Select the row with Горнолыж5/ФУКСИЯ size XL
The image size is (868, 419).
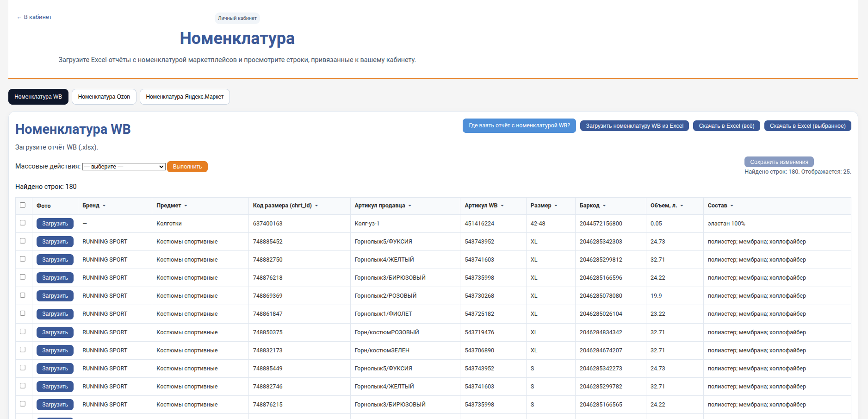(23, 241)
